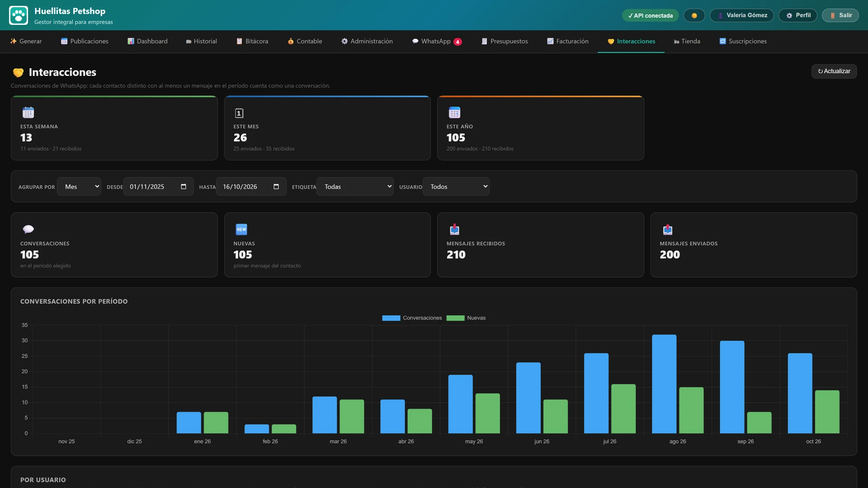This screenshot has height=488, width=868.
Task: Click the Conversaciones speech bubble icon
Action: (x=28, y=230)
